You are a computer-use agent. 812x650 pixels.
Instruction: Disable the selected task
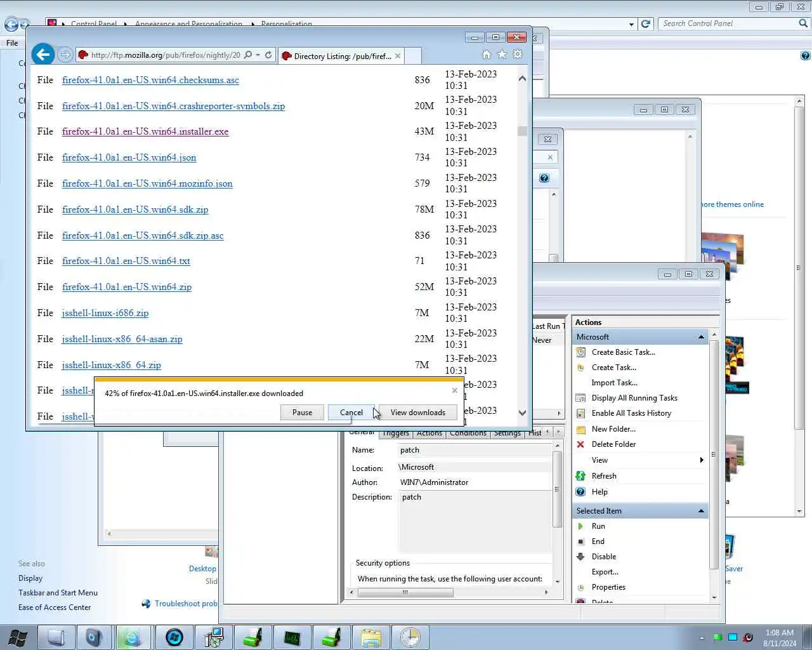tap(603, 557)
